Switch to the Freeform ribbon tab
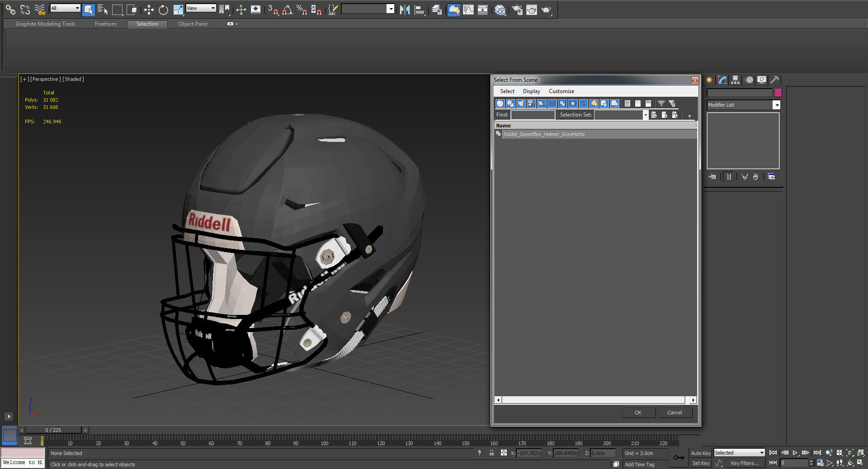 (x=105, y=24)
